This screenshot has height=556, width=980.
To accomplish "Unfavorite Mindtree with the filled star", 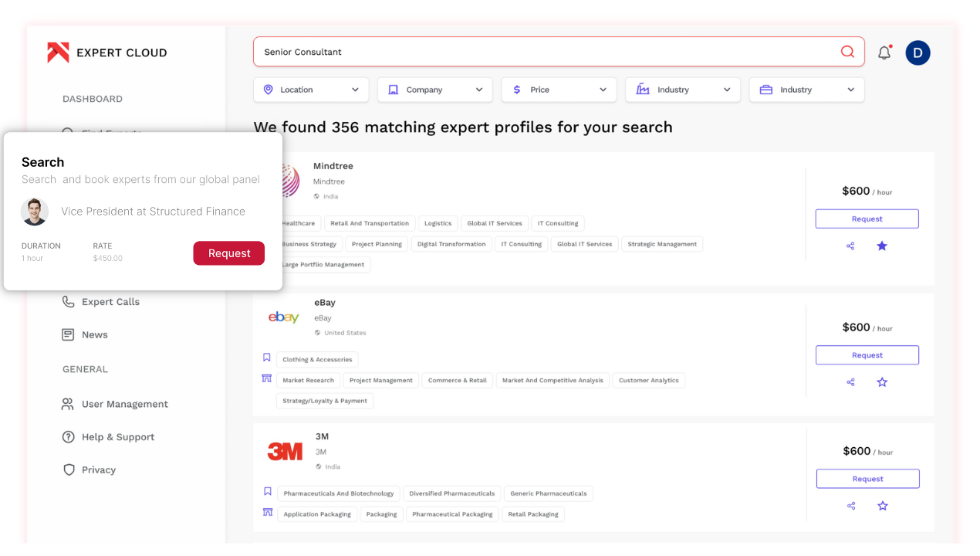I will (882, 246).
